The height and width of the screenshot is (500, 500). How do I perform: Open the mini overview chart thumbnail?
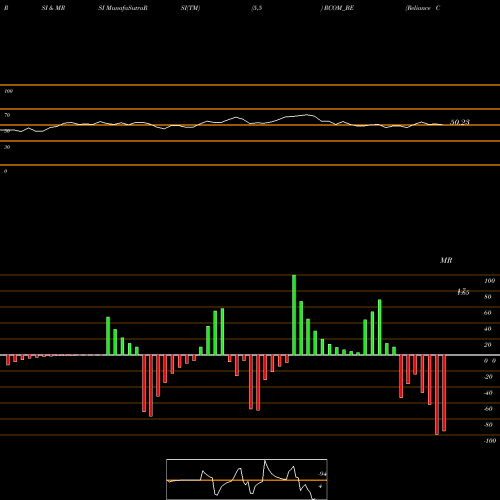pos(247,479)
